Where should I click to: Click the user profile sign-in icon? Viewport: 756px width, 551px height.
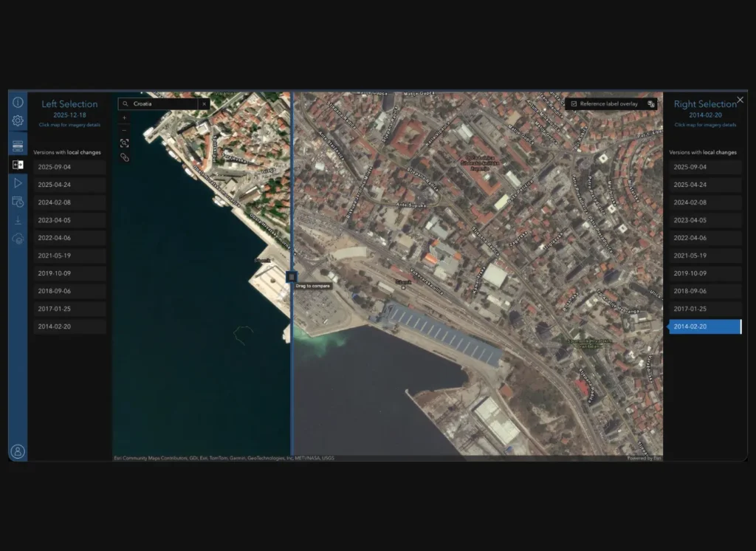pos(18,451)
